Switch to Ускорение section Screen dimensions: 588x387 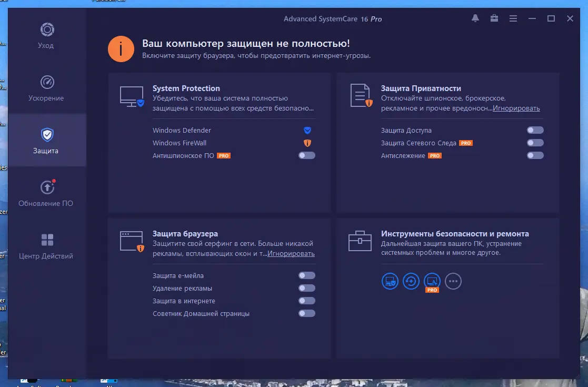46,88
